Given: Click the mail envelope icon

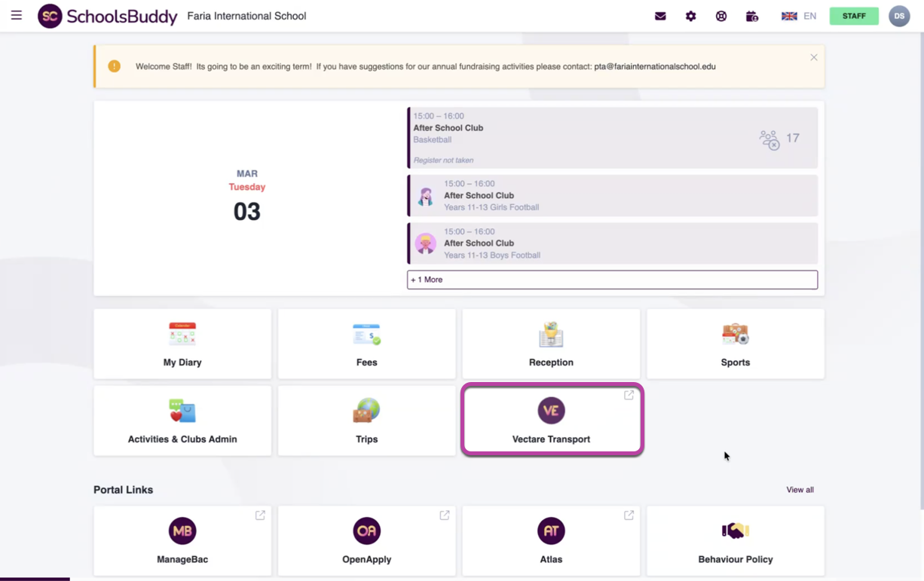Looking at the screenshot, I should click(660, 16).
